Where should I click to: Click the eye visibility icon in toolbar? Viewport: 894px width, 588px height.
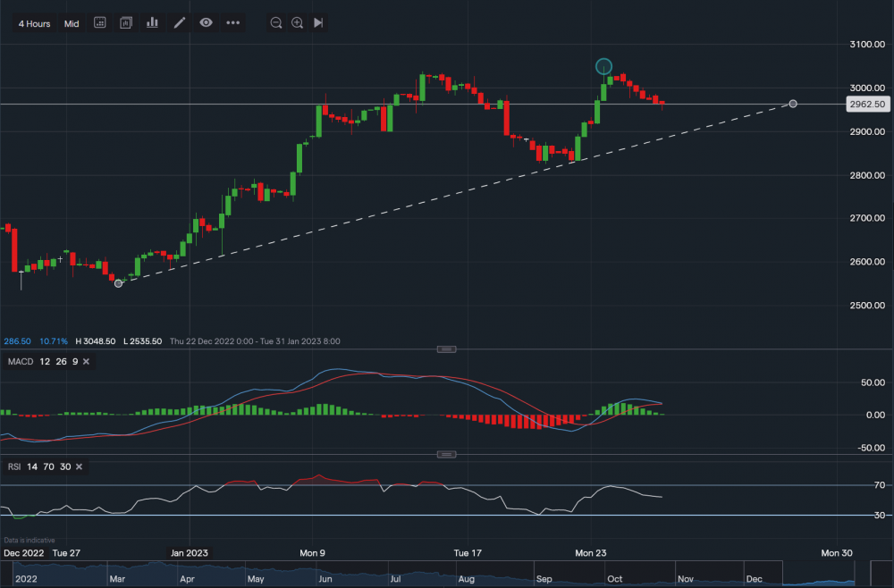[x=206, y=22]
